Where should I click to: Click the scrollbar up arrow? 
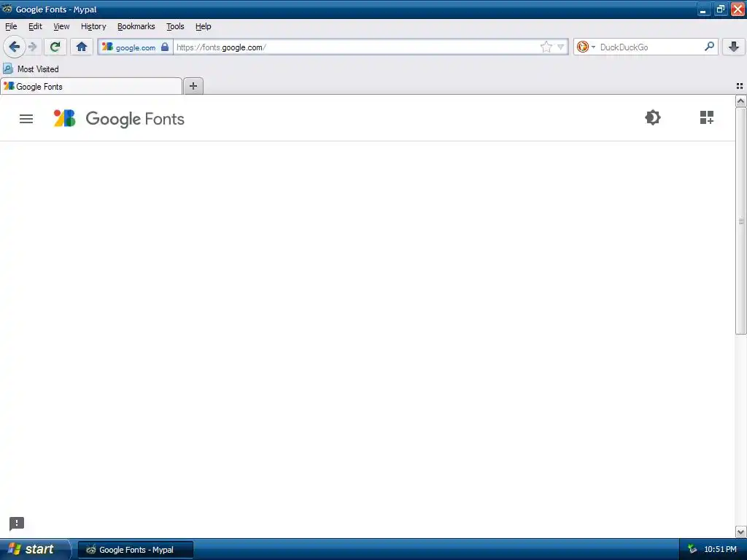click(741, 101)
